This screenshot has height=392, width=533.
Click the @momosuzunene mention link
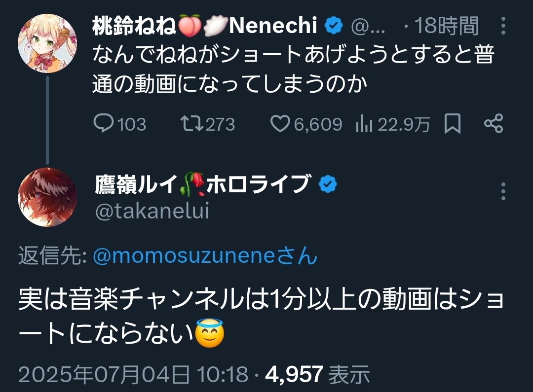pyautogui.click(x=205, y=255)
